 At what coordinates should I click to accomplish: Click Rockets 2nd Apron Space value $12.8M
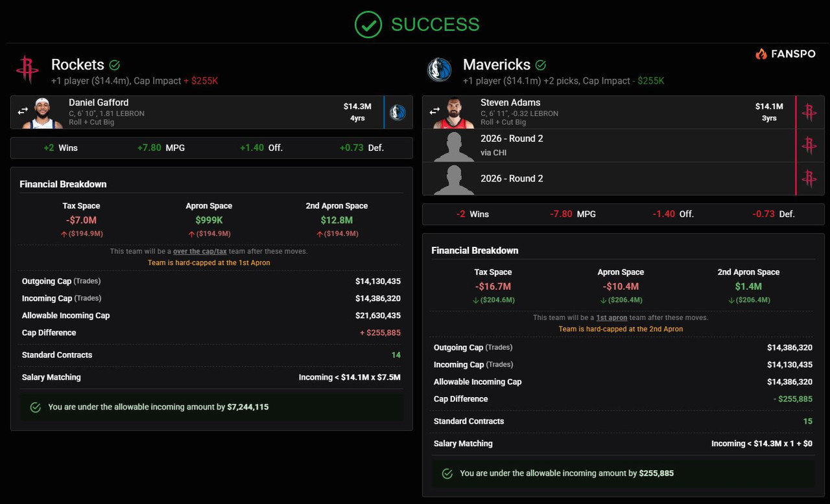click(x=337, y=220)
